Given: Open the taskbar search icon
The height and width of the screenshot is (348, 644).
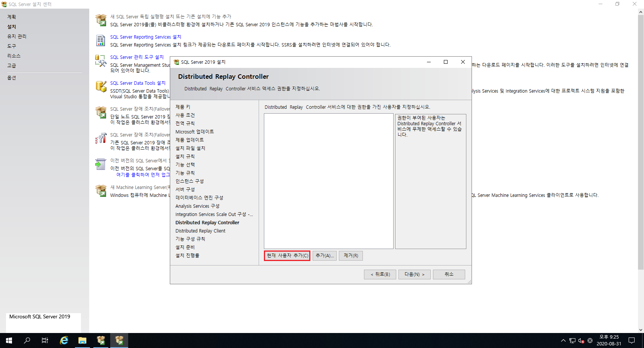Looking at the screenshot, I should (x=27, y=340).
